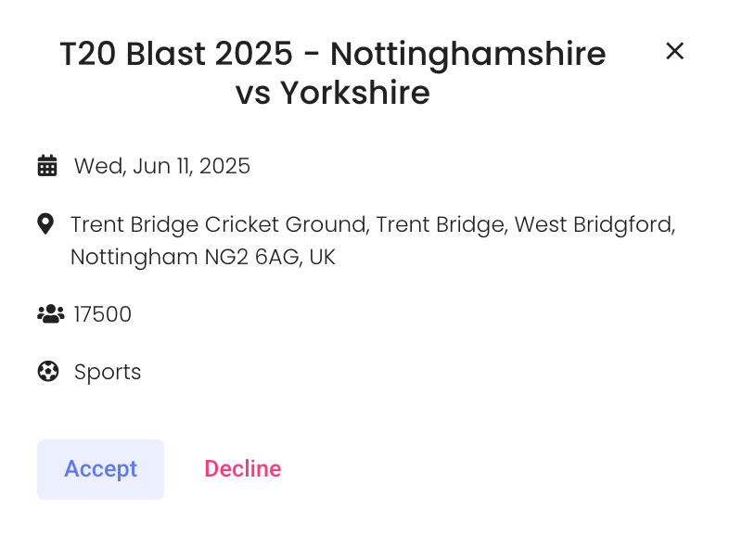Click the attendees group icon
The image size is (742, 560).
(x=50, y=314)
